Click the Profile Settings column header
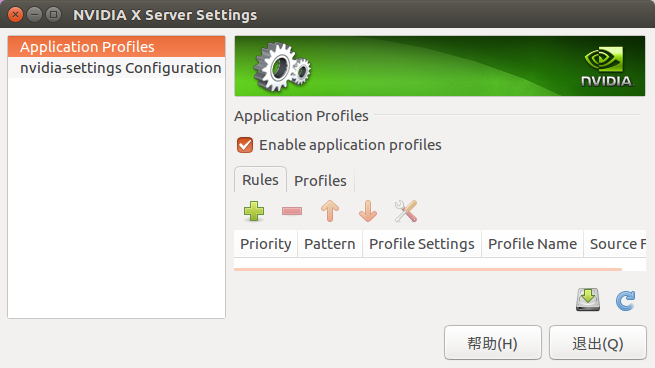The width and height of the screenshot is (655, 368). click(x=422, y=244)
